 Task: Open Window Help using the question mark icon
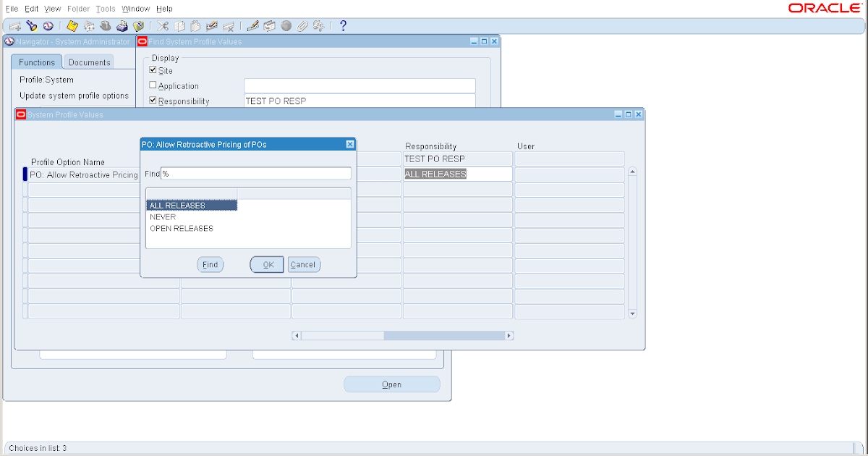coord(342,25)
